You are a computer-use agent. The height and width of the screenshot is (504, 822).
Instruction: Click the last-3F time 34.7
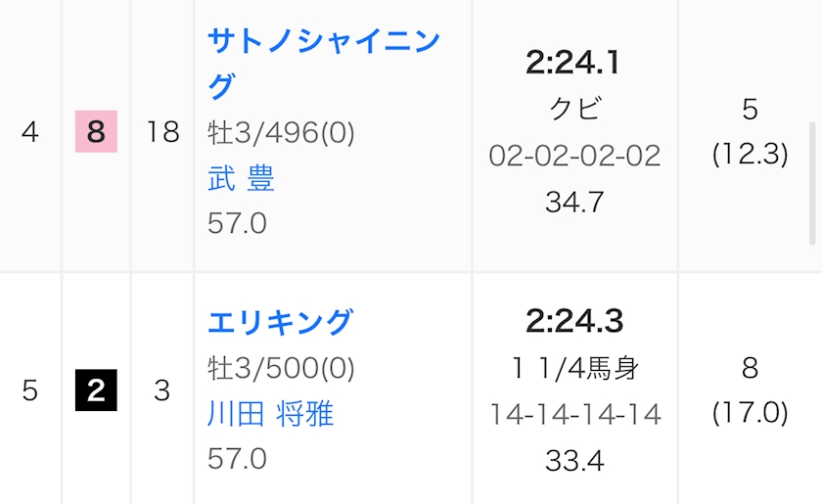point(574,203)
